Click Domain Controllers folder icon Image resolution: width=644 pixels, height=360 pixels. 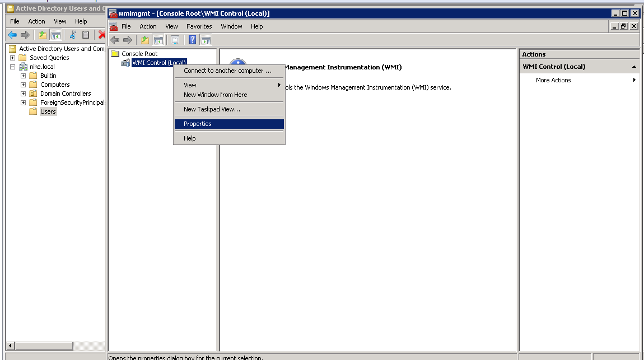33,93
